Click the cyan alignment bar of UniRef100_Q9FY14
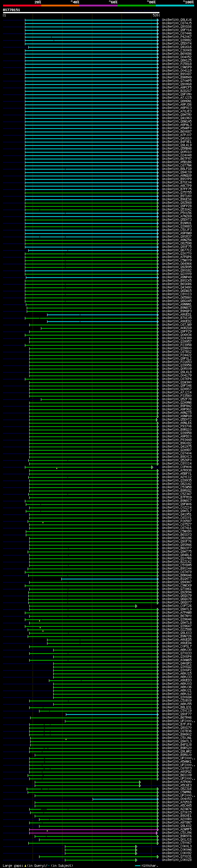 click(x=92, y=30)
